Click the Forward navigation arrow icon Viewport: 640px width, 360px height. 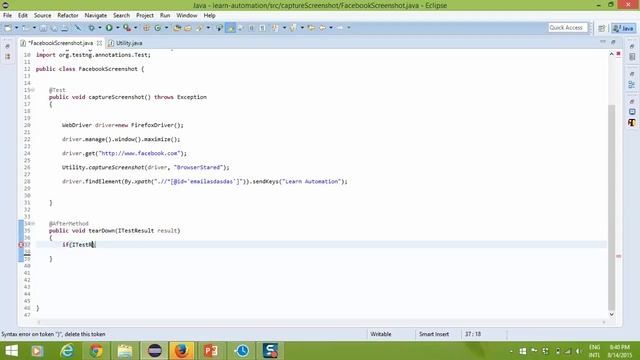click(x=340, y=28)
